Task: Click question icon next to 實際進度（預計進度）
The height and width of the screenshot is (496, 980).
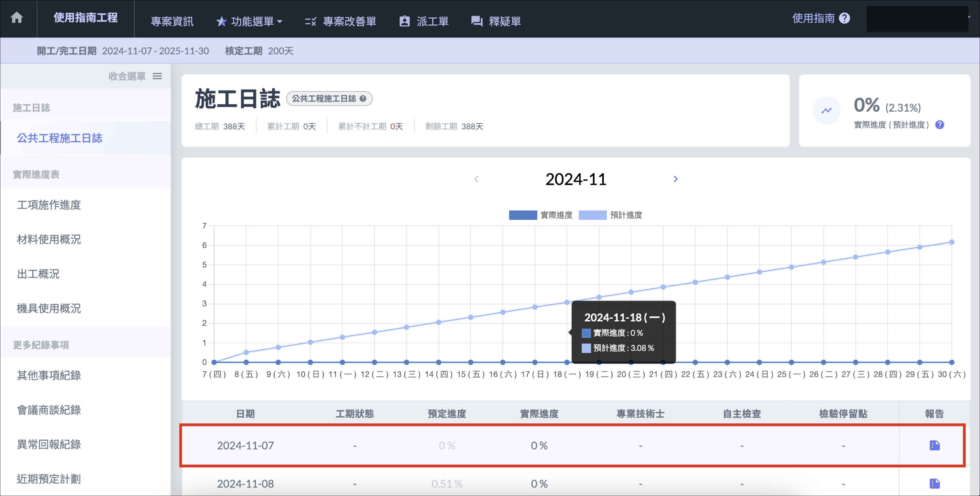Action: pyautogui.click(x=939, y=125)
